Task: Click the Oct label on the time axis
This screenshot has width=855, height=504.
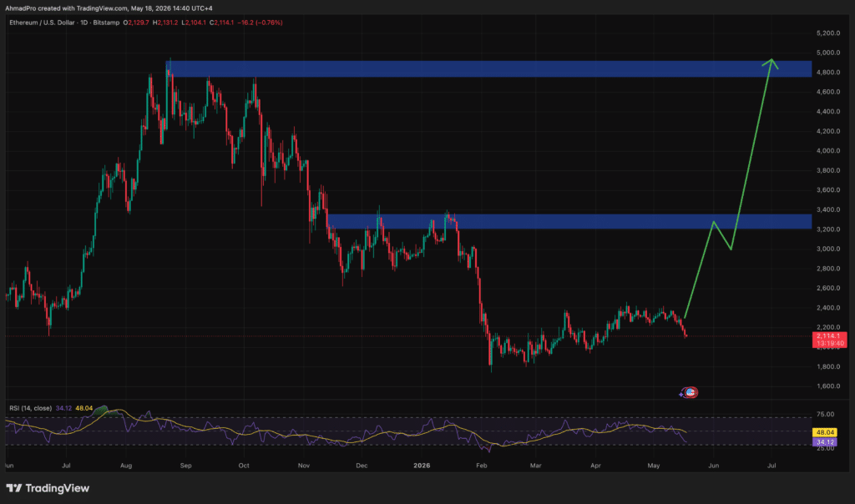Action: tap(244, 466)
